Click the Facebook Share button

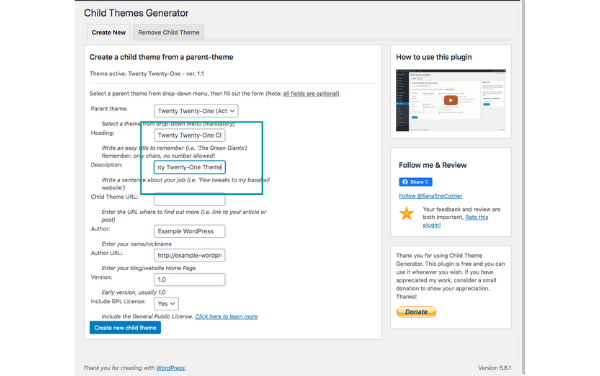[x=415, y=182]
